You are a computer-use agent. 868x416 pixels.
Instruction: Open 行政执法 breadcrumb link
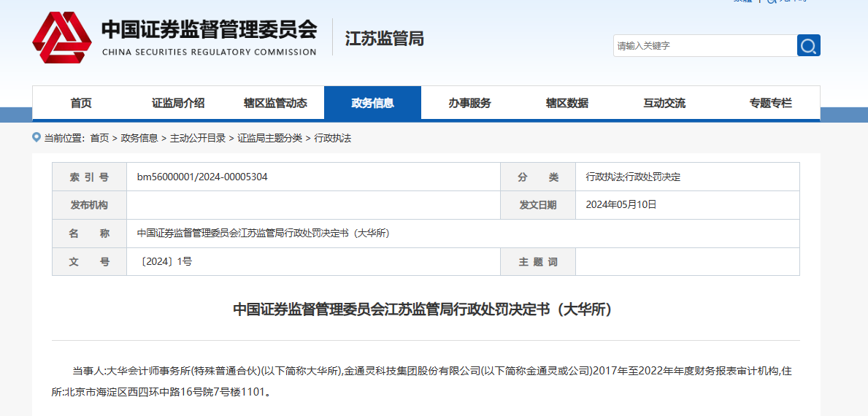(333, 138)
